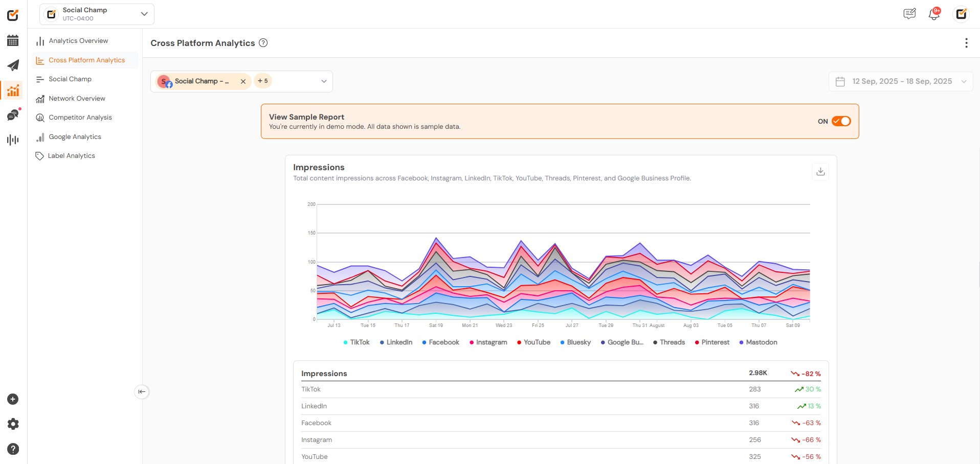Screen dimensions: 980x464
Task: Open Competitor Analysis menu item
Action: pyautogui.click(x=85, y=118)
